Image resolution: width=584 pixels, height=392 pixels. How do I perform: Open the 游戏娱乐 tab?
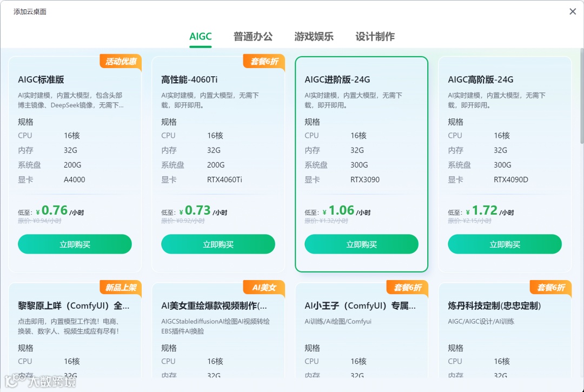(x=314, y=36)
